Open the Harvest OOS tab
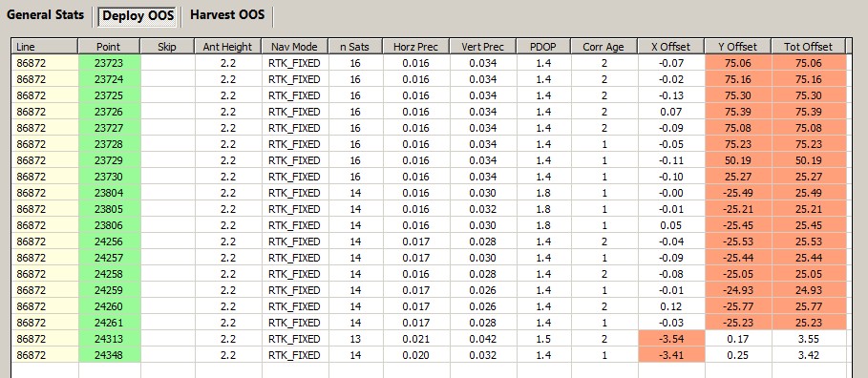 pyautogui.click(x=227, y=15)
